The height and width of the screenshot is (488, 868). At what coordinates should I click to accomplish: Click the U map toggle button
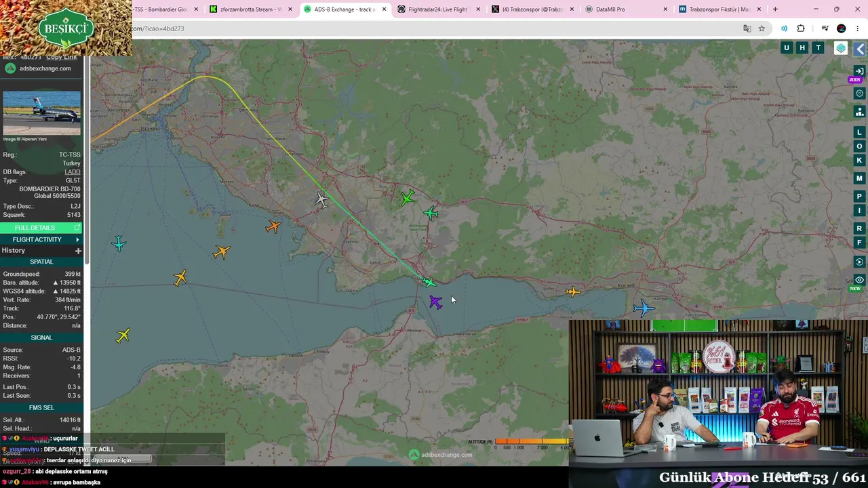pos(787,47)
